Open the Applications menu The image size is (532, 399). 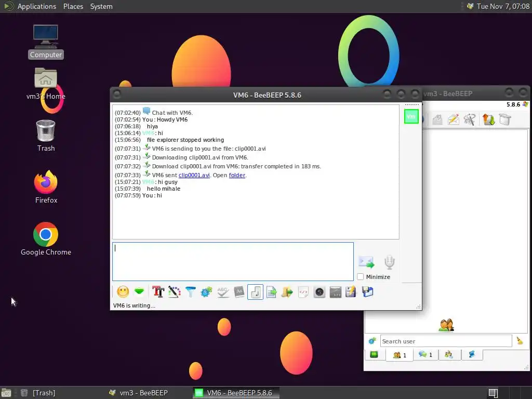pyautogui.click(x=37, y=6)
